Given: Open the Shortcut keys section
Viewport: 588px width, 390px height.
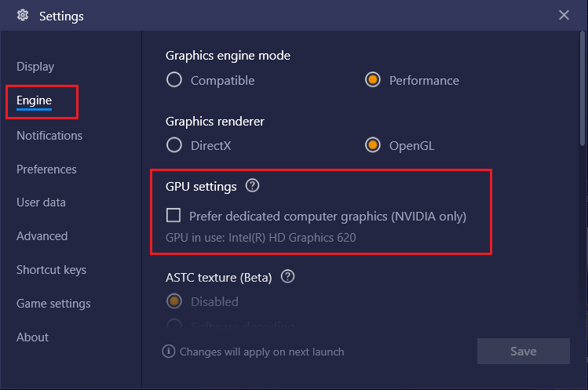Looking at the screenshot, I should point(51,270).
